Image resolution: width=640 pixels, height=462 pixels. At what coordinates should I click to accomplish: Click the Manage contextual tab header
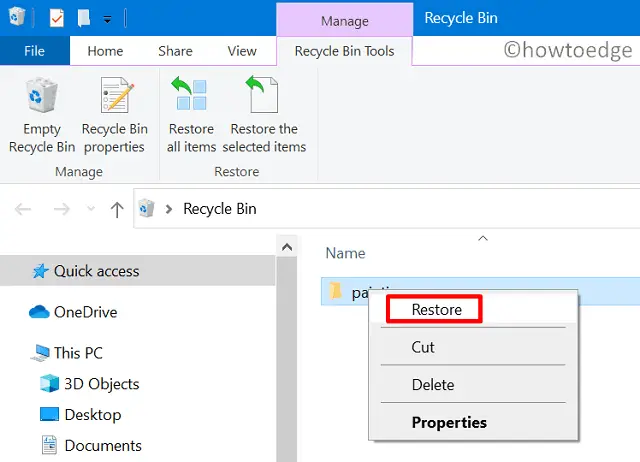click(345, 20)
